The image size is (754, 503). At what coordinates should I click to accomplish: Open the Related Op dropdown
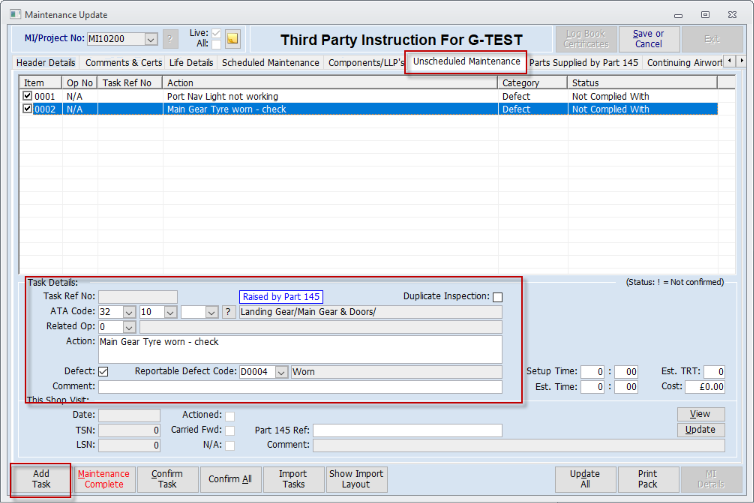(130, 327)
